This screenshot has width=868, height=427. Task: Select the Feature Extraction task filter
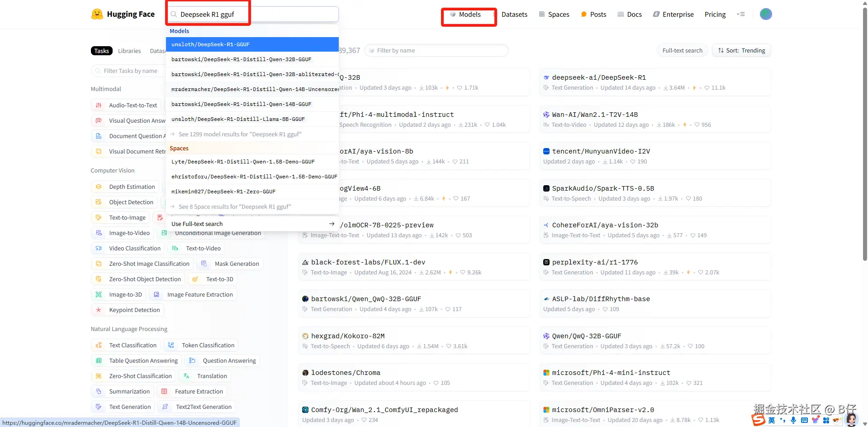click(192, 391)
